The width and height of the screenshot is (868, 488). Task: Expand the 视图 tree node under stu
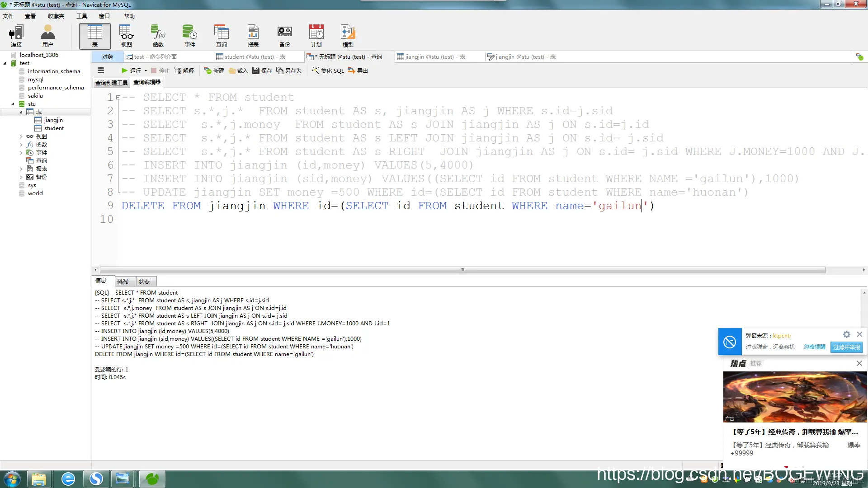(x=21, y=136)
